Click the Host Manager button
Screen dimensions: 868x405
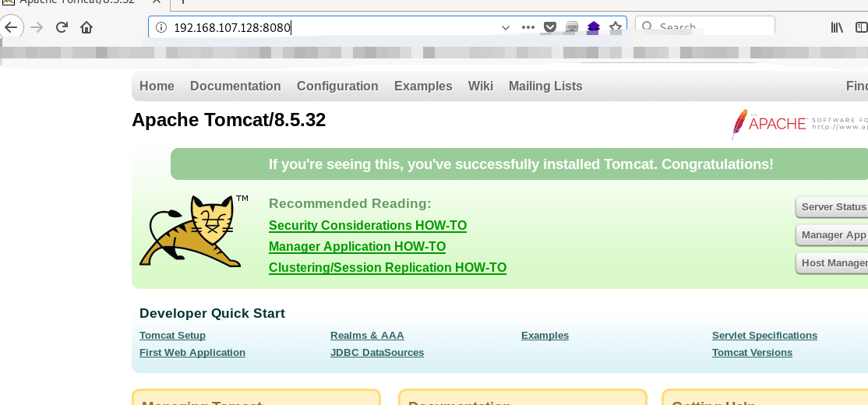point(832,263)
